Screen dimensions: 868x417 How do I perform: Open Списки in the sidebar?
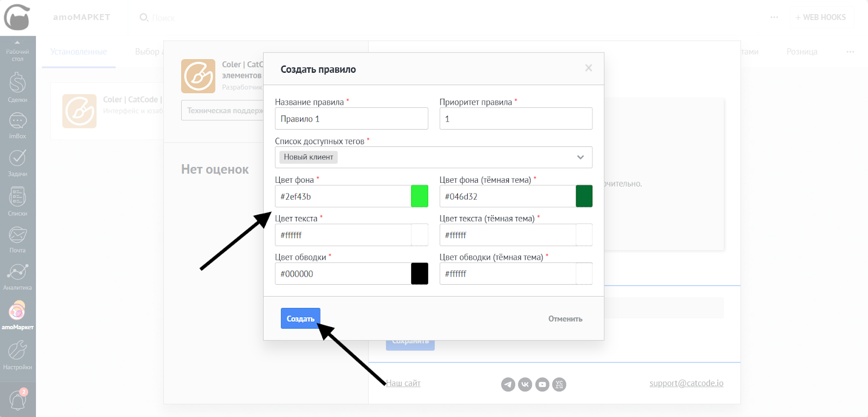(17, 200)
